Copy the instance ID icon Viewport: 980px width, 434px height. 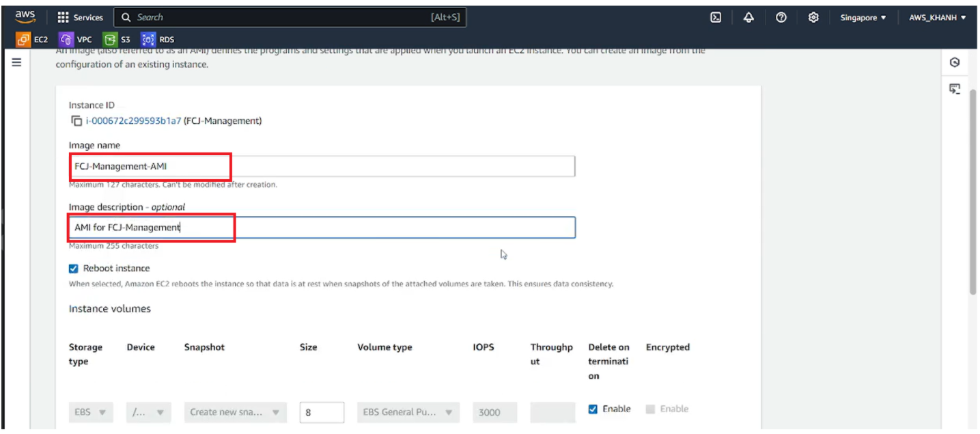76,121
